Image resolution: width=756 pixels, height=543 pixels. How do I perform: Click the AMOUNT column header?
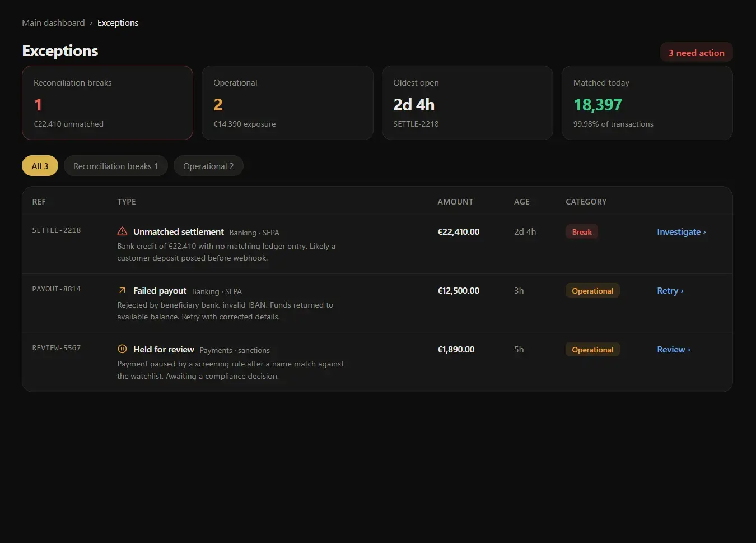point(455,202)
